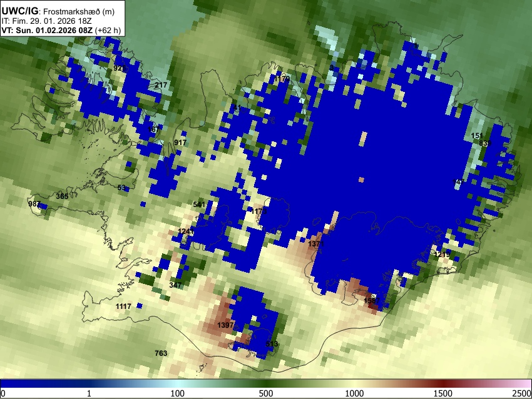Click the map value '1219'
The image size is (532, 399).
pos(442,255)
